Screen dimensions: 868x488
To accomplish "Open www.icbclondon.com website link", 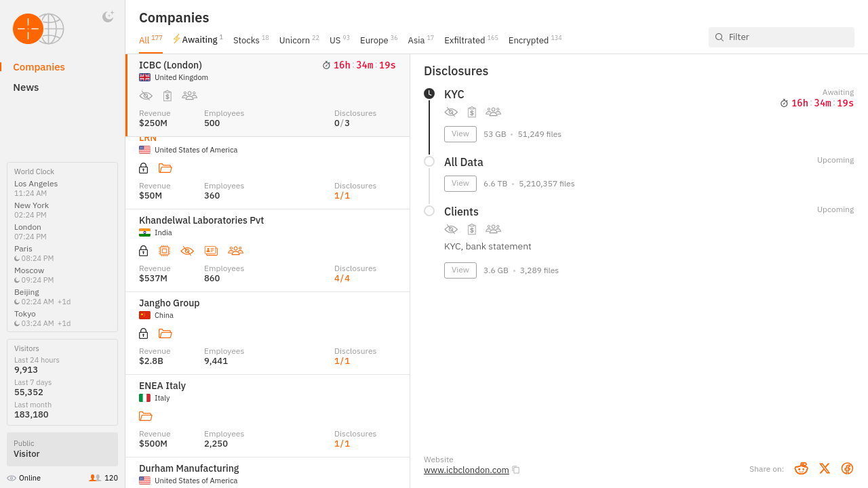I will (466, 470).
